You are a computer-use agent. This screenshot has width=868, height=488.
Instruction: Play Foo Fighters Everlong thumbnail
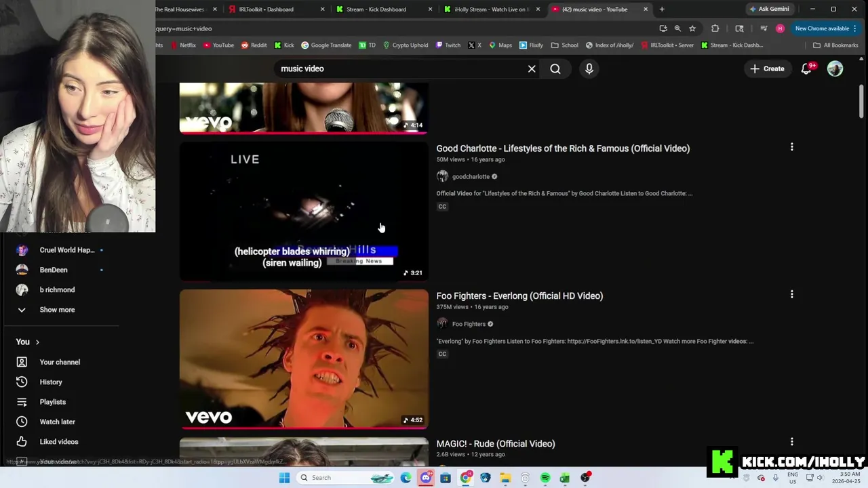304,359
